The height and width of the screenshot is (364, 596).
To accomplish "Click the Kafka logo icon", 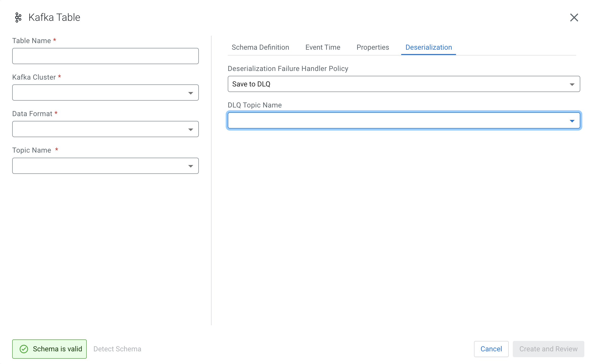I will pos(18,17).
